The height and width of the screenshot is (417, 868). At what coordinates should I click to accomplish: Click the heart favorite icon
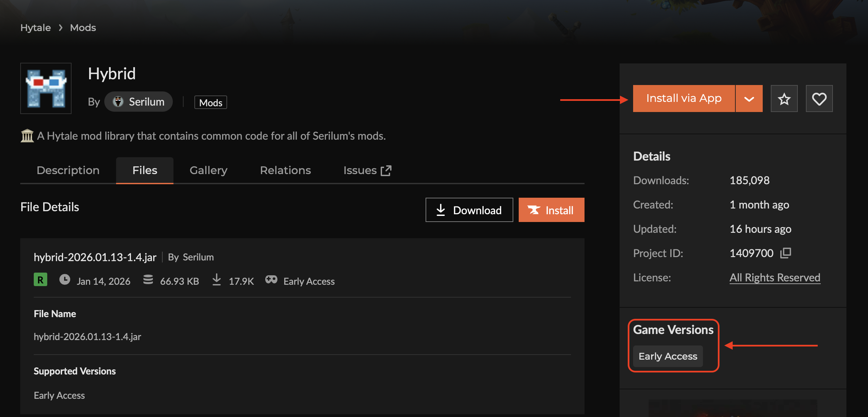819,99
